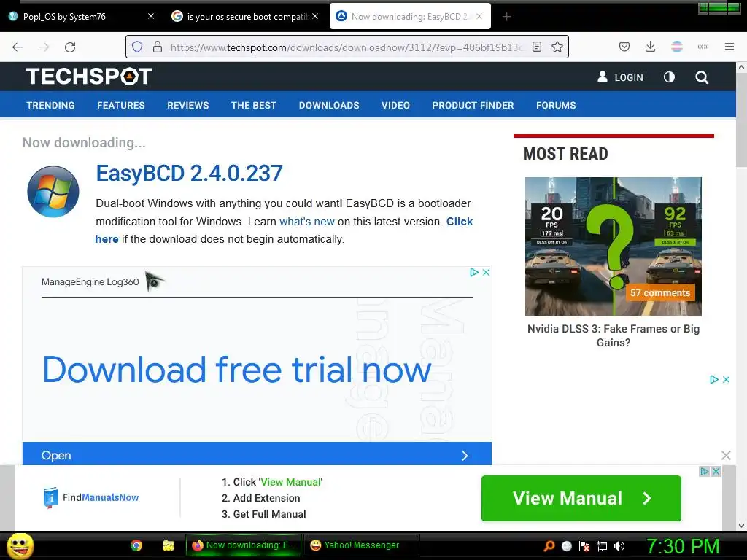Click Download free trial now ad text

237,370
